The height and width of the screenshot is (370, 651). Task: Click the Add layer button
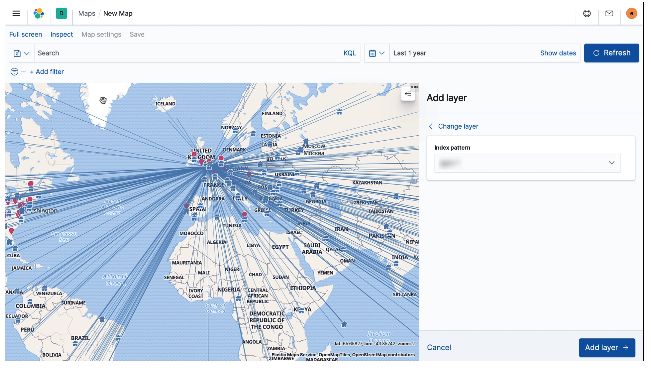607,348
